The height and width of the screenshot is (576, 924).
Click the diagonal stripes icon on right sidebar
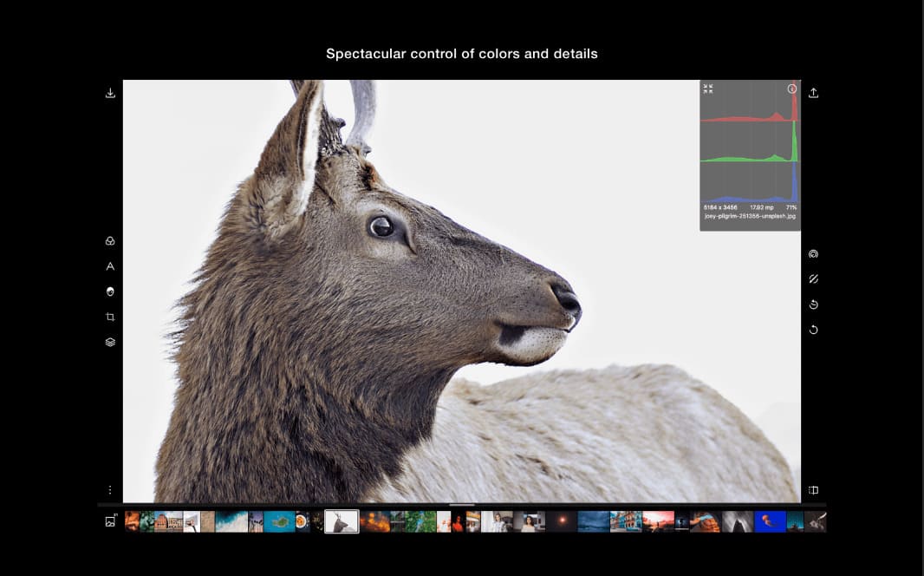pyautogui.click(x=813, y=279)
